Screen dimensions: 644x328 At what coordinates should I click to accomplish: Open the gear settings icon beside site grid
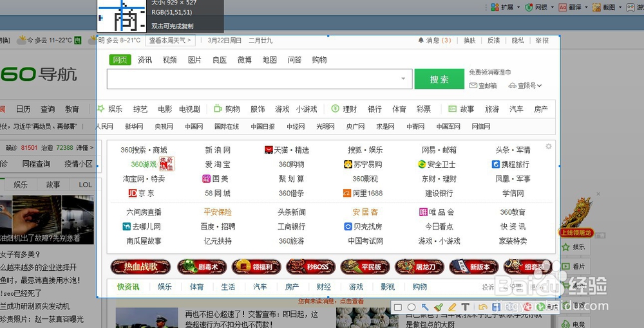548,147
